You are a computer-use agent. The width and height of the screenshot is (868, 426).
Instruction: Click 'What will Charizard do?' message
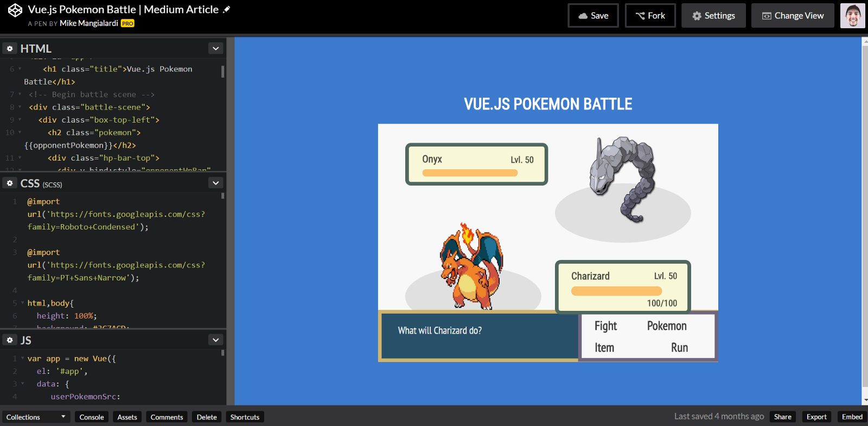tap(439, 330)
